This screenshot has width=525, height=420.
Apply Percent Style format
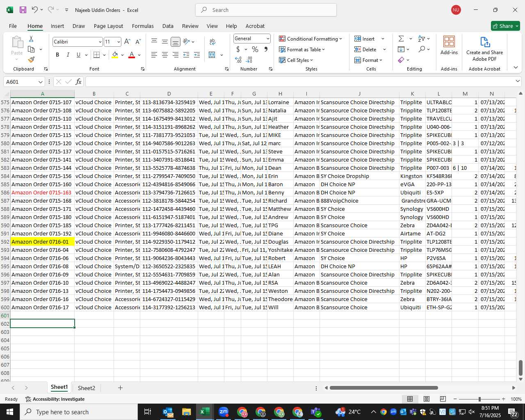[x=255, y=49]
